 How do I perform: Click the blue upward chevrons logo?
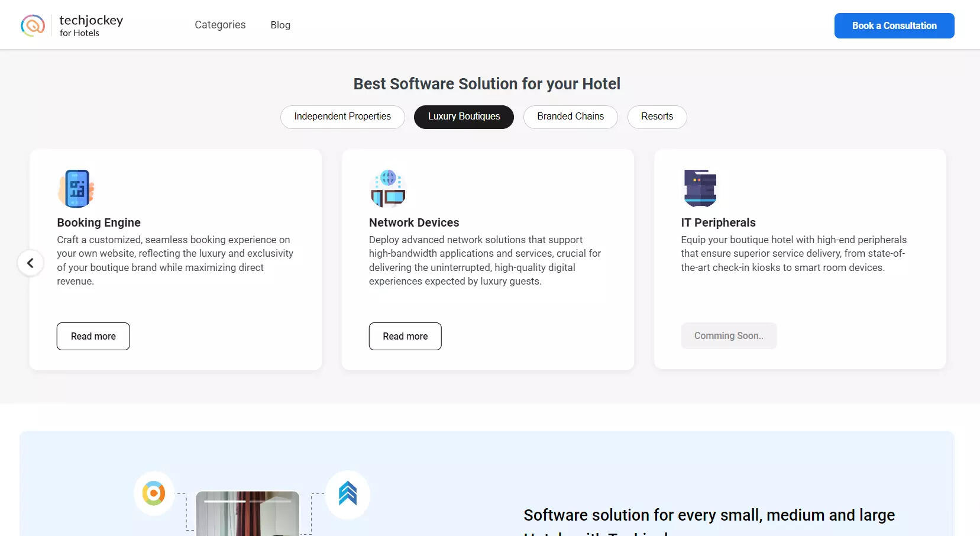(348, 493)
